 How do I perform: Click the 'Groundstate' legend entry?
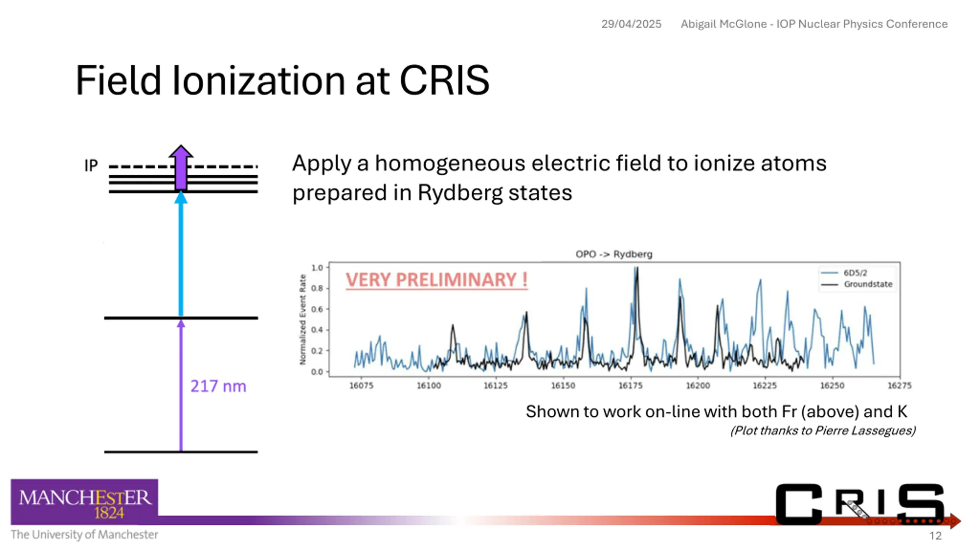click(x=857, y=284)
